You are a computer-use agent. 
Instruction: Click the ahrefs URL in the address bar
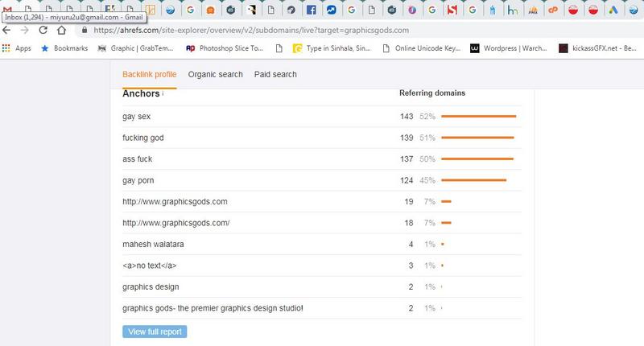[x=251, y=30]
